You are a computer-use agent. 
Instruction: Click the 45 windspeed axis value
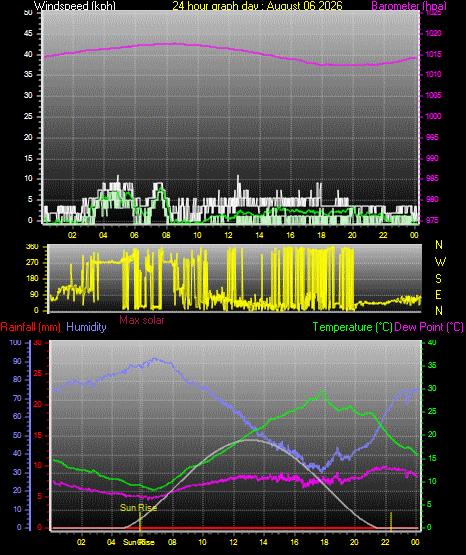pos(28,33)
